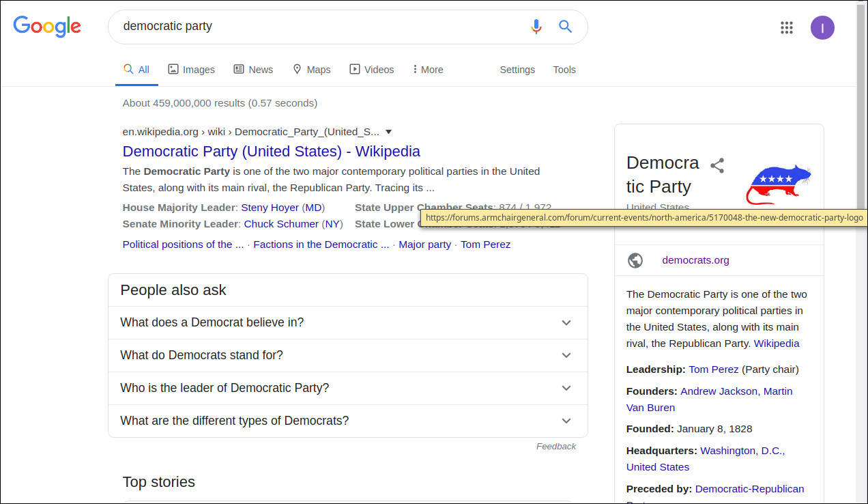Click the globe icon beside democrats.org
The height and width of the screenshot is (504, 868).
point(635,260)
